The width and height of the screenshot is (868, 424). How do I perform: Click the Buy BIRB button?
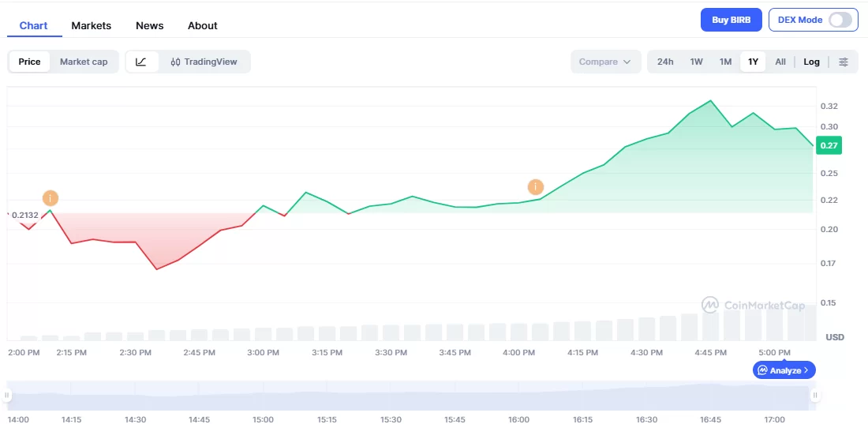click(x=731, y=20)
